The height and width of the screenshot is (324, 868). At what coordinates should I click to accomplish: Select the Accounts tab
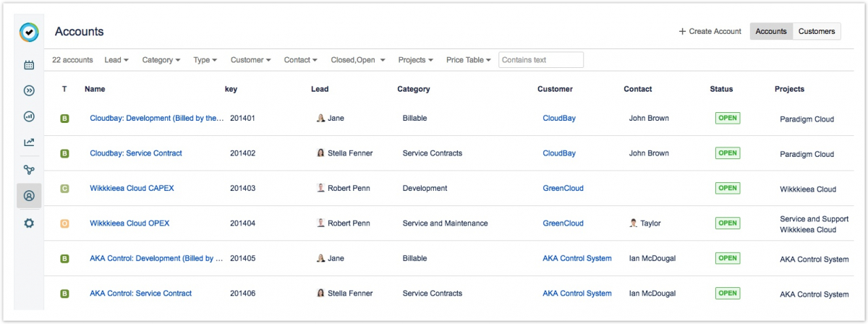tap(771, 31)
